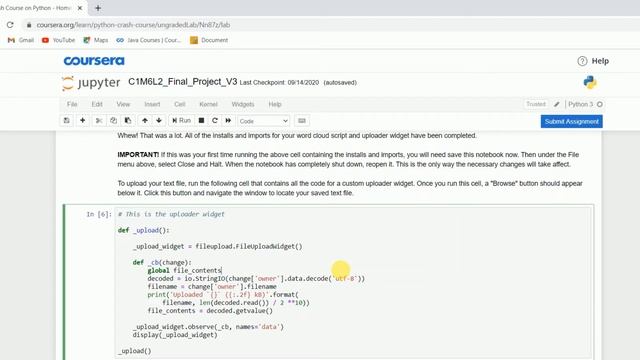Open the Widgets menu

click(x=242, y=104)
